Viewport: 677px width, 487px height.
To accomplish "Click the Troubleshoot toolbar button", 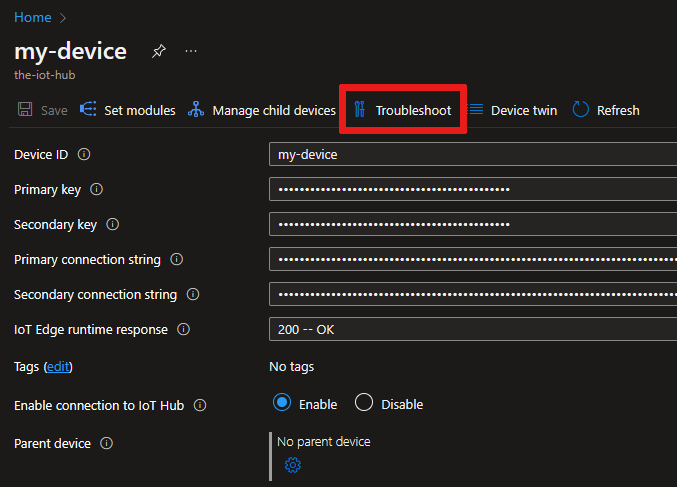I will point(403,110).
